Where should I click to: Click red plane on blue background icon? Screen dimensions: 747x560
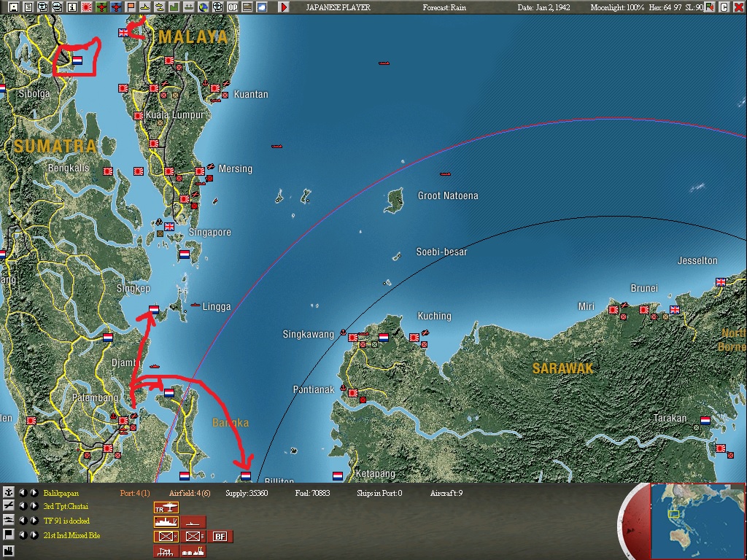(x=116, y=7)
